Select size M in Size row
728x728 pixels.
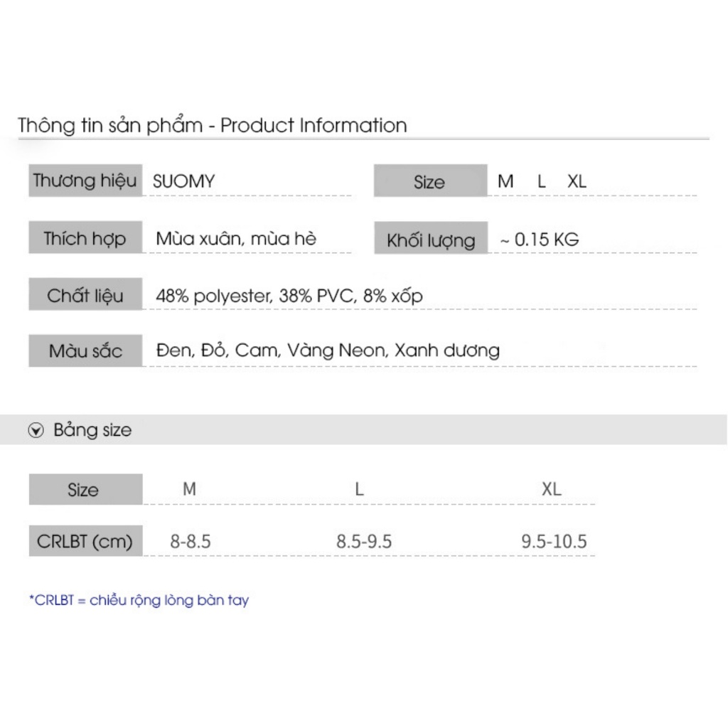point(505,181)
